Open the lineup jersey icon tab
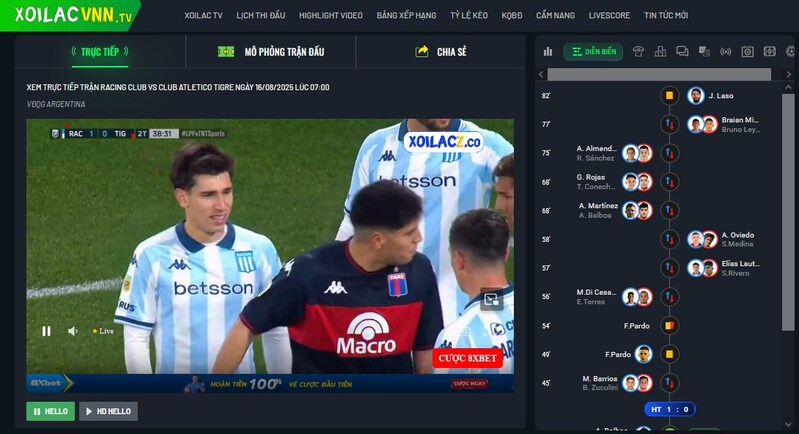The height and width of the screenshot is (434, 799). (638, 51)
